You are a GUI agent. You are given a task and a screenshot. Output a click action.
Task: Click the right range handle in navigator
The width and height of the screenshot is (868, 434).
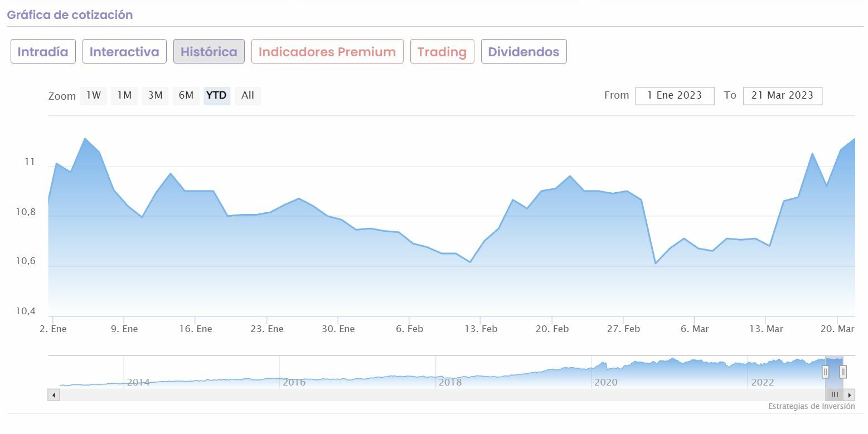coord(843,372)
